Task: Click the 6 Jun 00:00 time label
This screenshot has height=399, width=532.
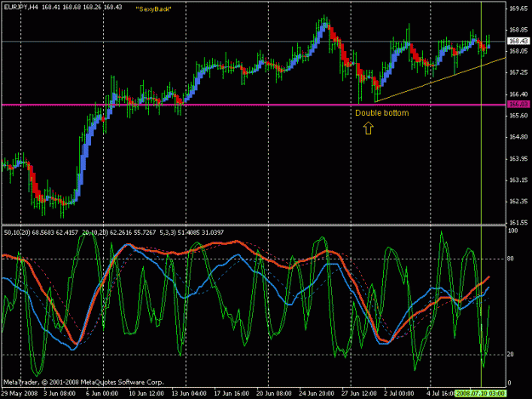Action: (102, 394)
